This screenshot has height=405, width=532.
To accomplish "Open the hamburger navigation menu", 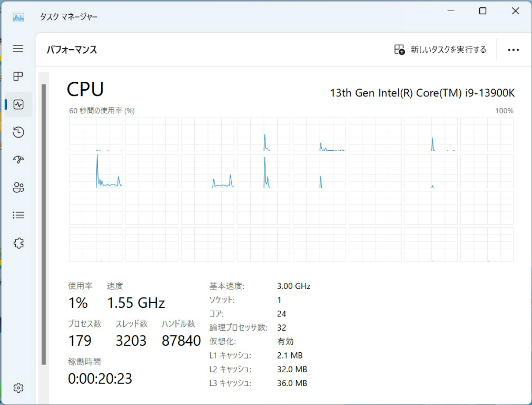I will tap(18, 49).
